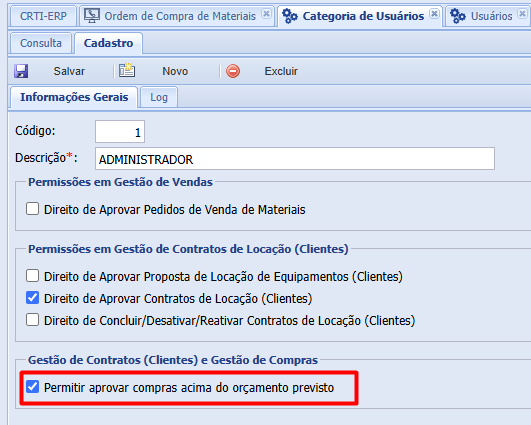This screenshot has width=531, height=425.
Task: Click the monitor icon on Ordem de Compra tab
Action: coord(92,16)
